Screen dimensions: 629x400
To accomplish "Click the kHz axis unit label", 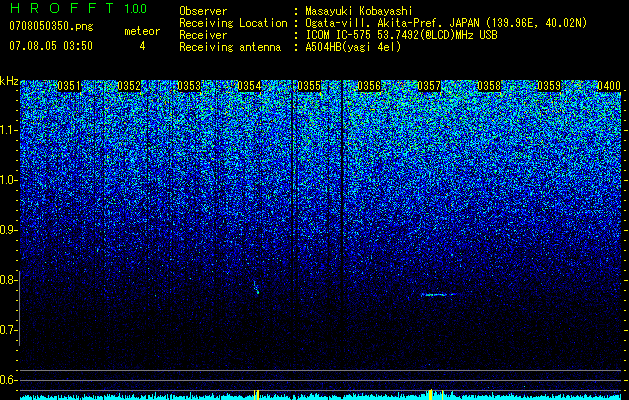I will tap(9, 81).
